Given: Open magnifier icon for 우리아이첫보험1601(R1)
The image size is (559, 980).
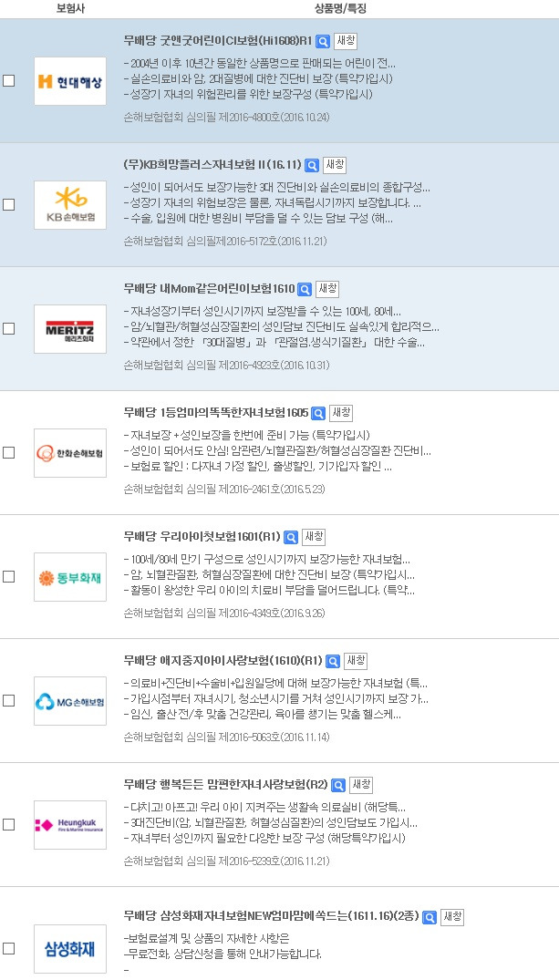Looking at the screenshot, I should (x=291, y=538).
